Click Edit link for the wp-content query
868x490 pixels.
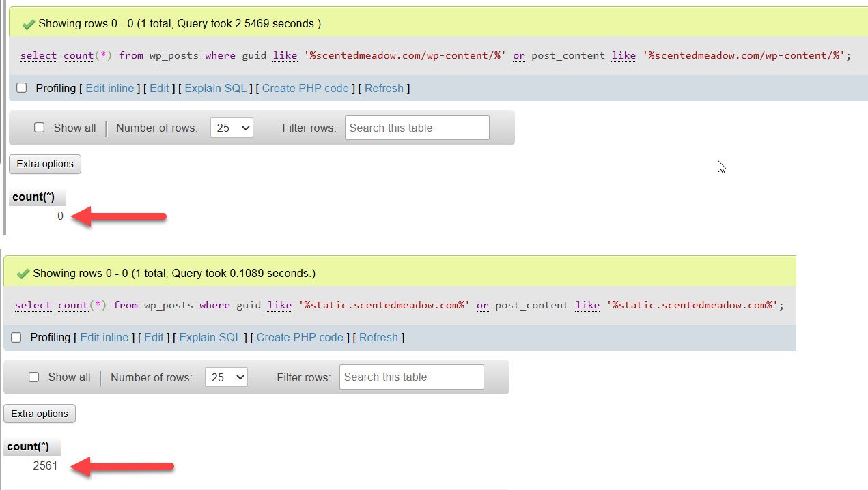pos(159,88)
